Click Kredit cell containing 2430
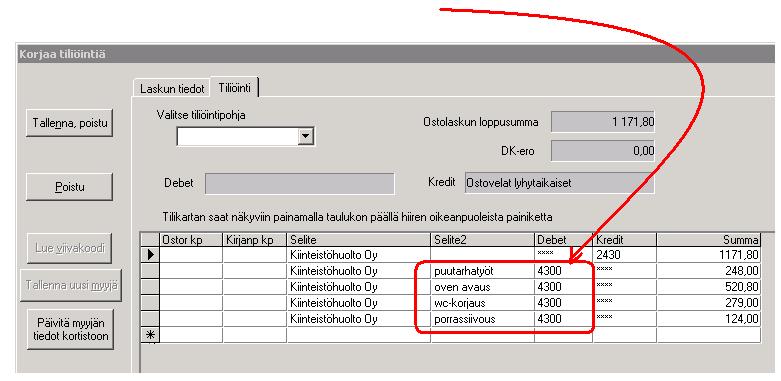The image size is (781, 381). [x=625, y=255]
